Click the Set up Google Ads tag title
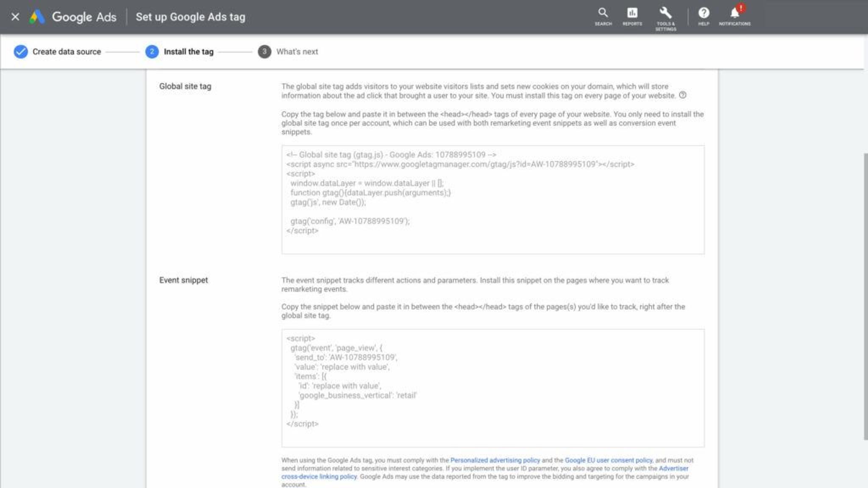 190,17
